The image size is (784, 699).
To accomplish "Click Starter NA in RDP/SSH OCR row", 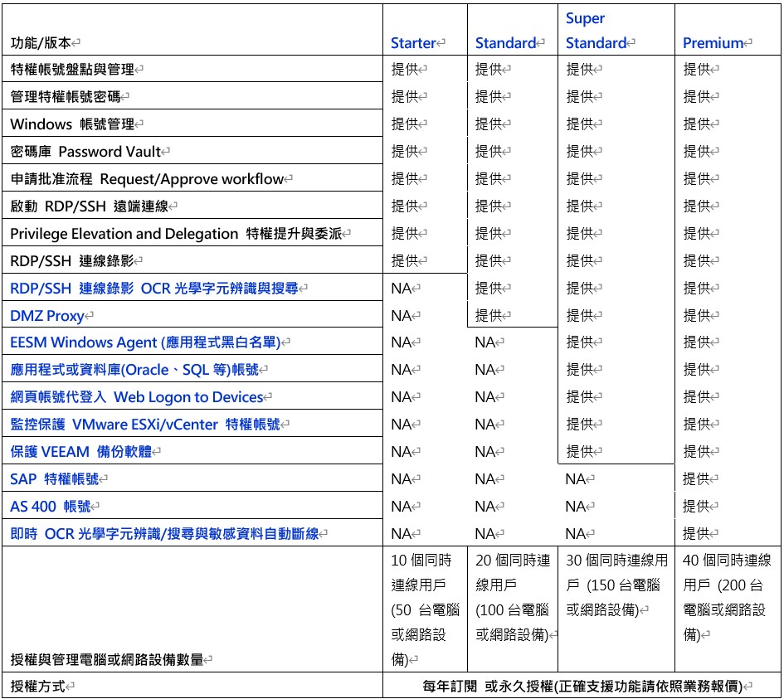I will click(x=401, y=289).
